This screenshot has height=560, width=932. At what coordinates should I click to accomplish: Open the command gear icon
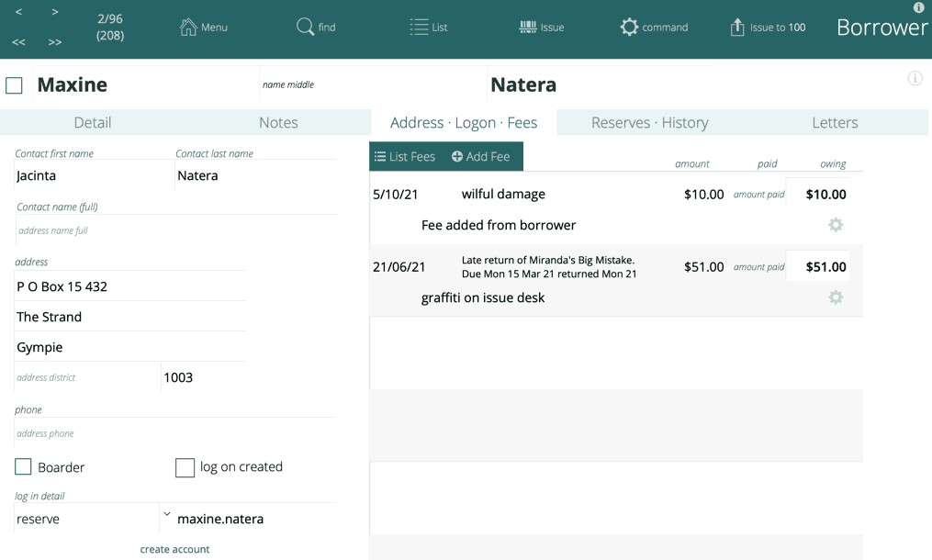pos(629,27)
